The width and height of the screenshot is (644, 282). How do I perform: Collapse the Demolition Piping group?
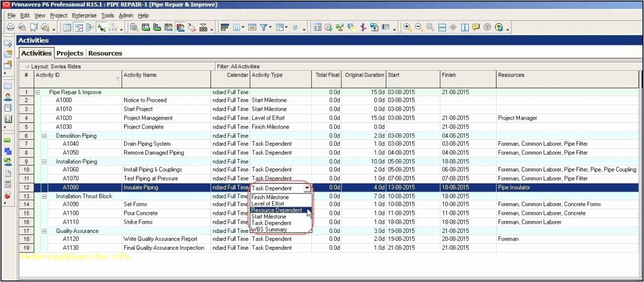[44, 136]
